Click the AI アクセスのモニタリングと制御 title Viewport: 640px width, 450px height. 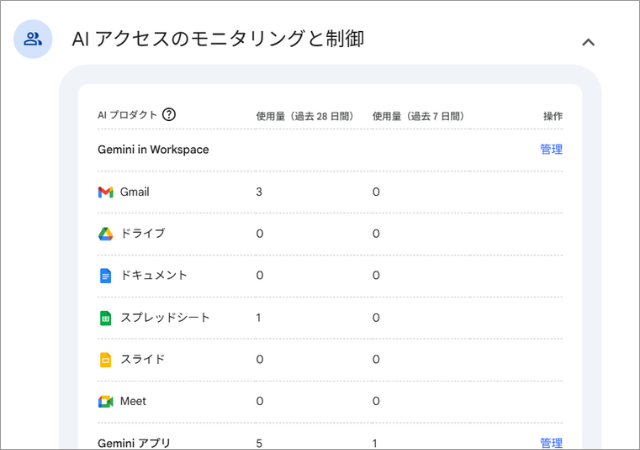[218, 39]
